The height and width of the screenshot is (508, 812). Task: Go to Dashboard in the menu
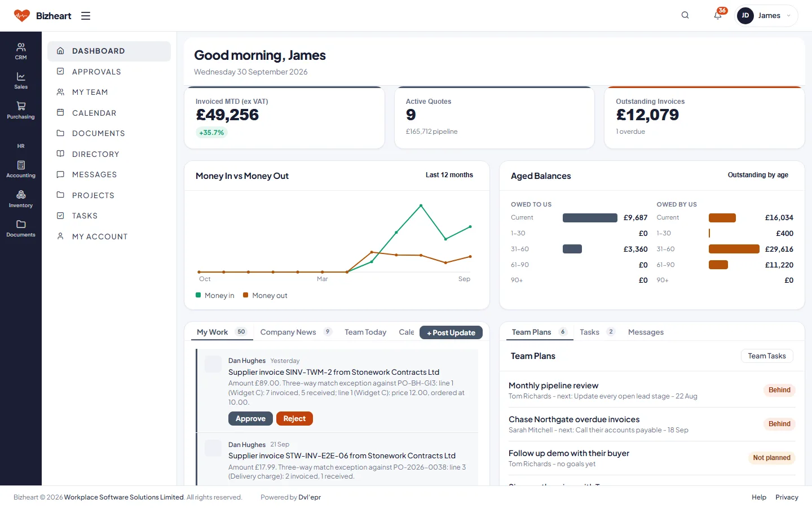click(x=109, y=51)
